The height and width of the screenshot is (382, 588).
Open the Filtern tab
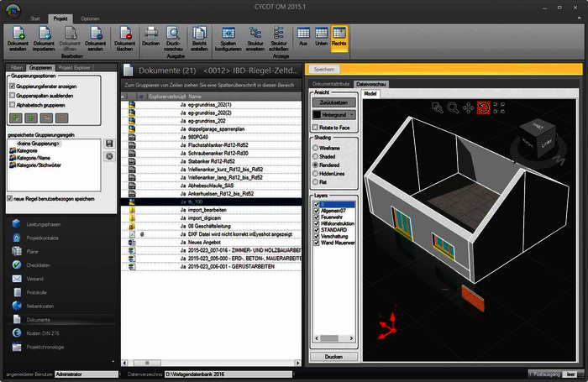pyautogui.click(x=17, y=67)
